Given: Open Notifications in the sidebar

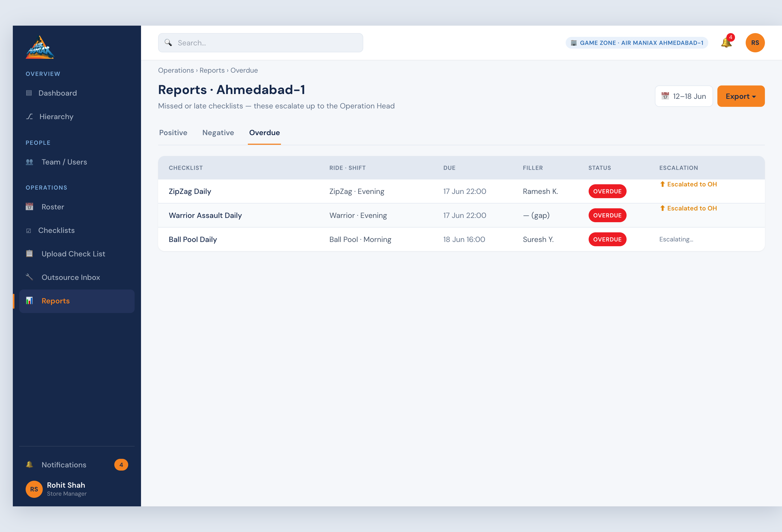Looking at the screenshot, I should (77, 465).
